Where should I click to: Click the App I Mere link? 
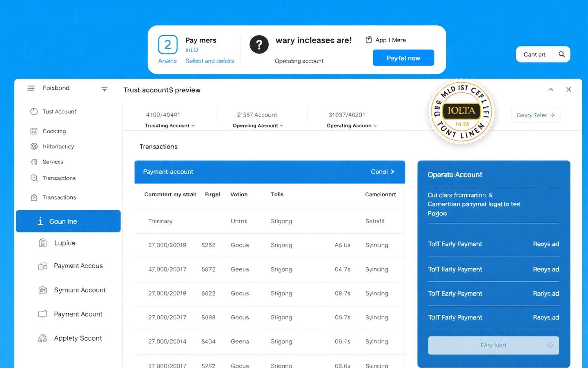(390, 40)
